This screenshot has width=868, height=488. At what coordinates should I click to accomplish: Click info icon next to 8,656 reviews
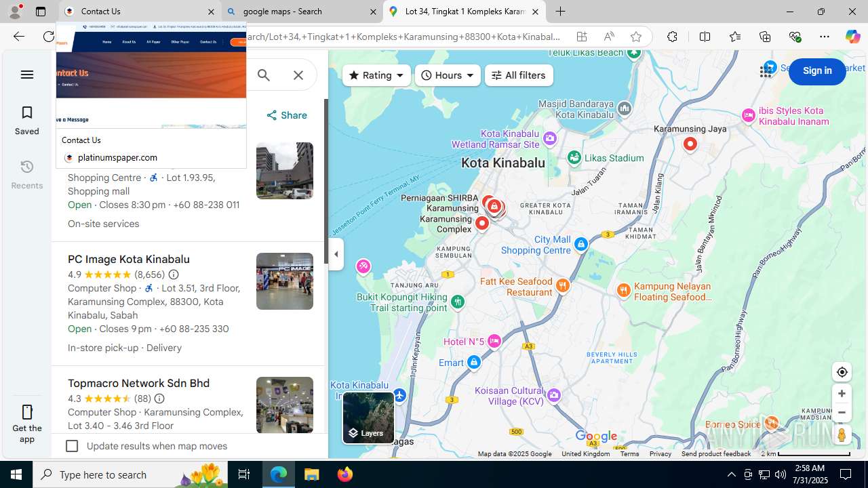coord(174,274)
